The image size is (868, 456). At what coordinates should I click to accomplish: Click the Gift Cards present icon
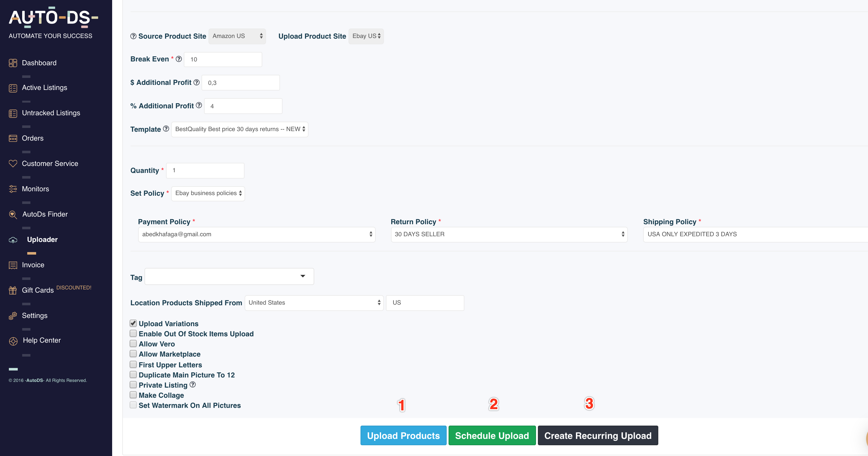point(13,290)
